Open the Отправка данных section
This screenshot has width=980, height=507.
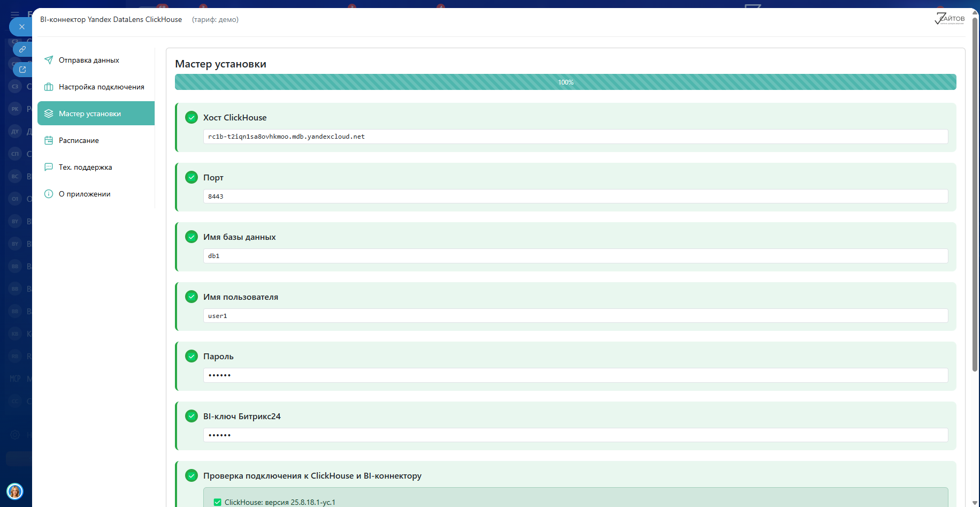click(x=96, y=60)
